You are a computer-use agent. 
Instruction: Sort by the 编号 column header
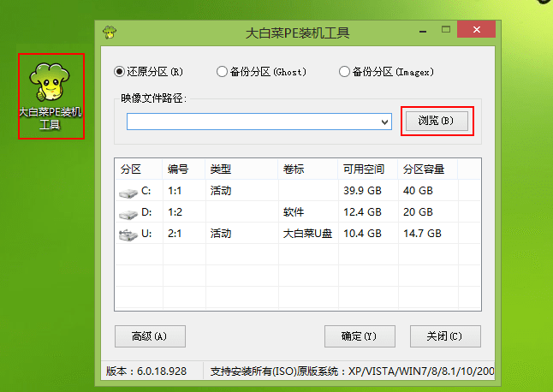coord(184,169)
